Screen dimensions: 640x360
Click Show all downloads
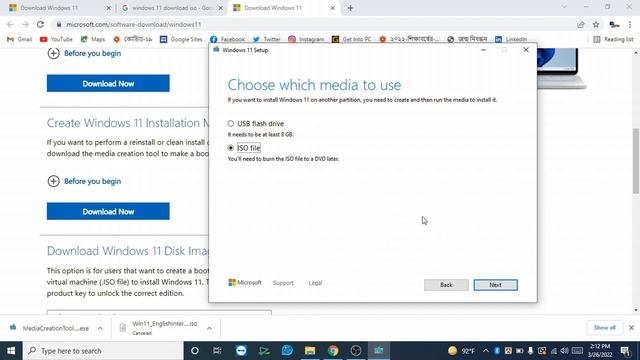click(604, 328)
